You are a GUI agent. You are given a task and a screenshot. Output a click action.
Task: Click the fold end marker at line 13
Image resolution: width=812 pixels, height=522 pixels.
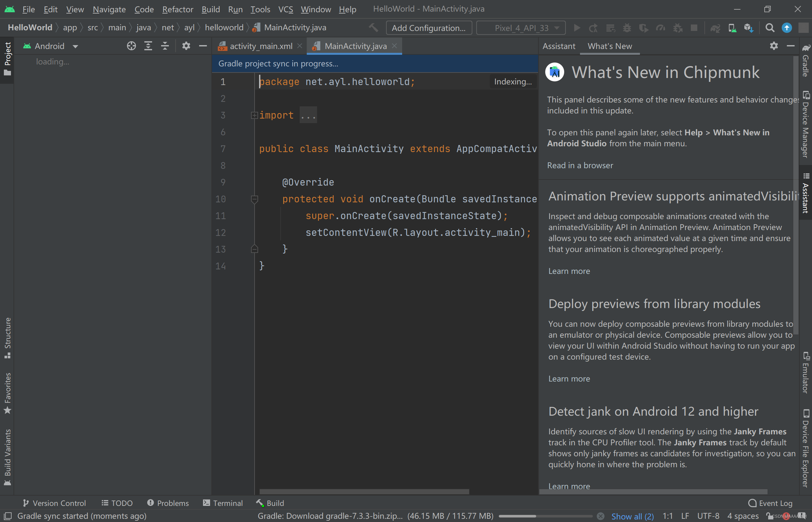(x=254, y=249)
